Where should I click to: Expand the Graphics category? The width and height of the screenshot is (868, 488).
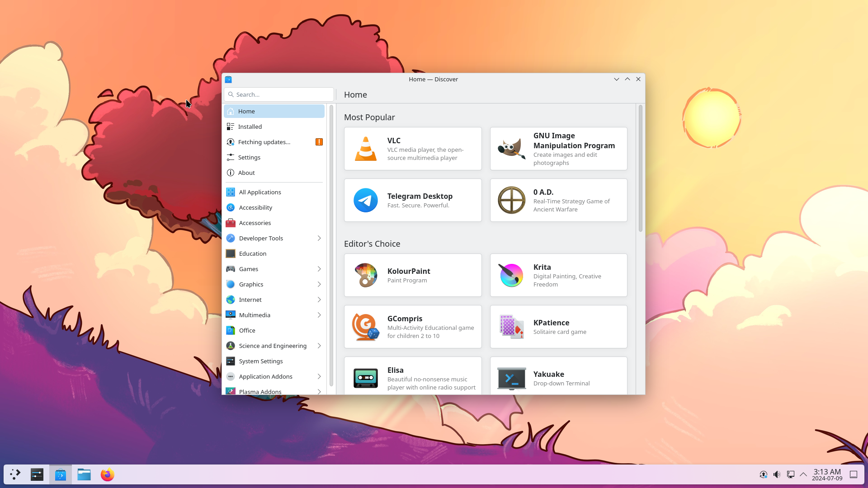coord(251,284)
